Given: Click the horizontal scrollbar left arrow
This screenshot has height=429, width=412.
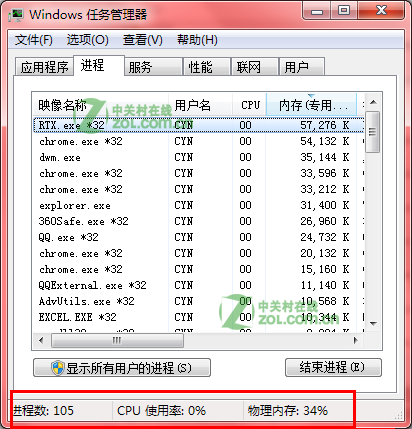Looking at the screenshot, I should (x=41, y=340).
